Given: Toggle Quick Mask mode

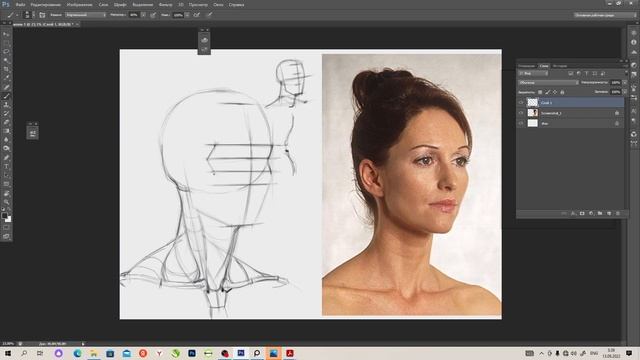Looking at the screenshot, I should 6,228.
